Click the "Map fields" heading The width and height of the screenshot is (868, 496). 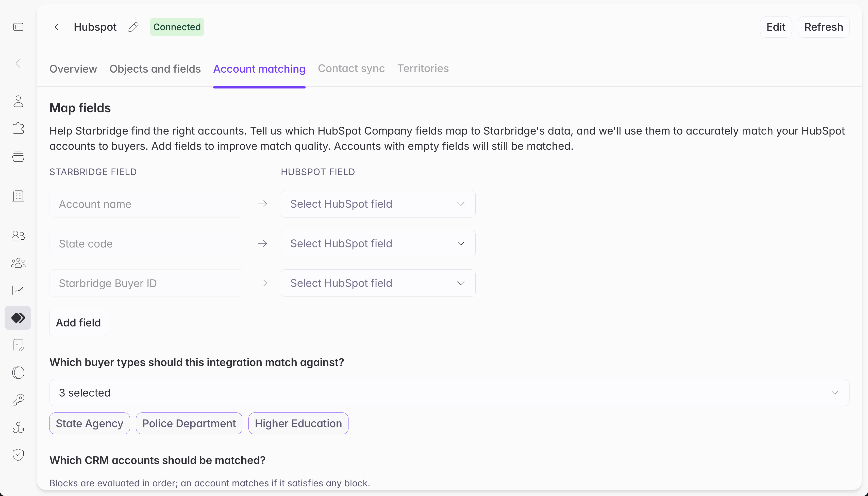click(x=80, y=108)
